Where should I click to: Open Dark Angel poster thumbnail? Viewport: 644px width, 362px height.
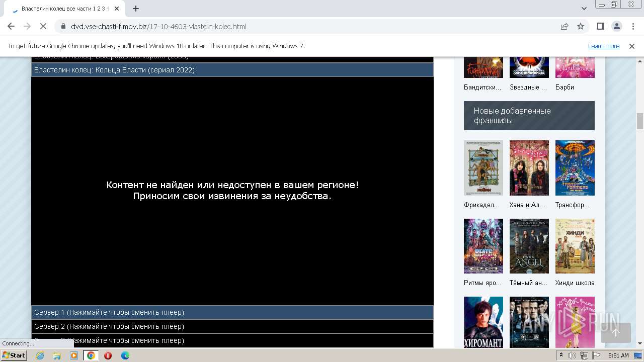529,246
